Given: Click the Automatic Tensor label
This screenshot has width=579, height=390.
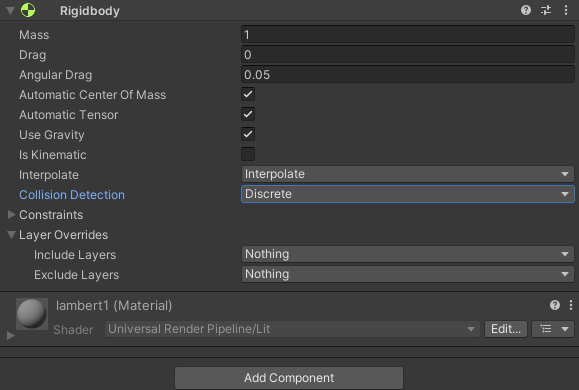Looking at the screenshot, I should 69,115.
